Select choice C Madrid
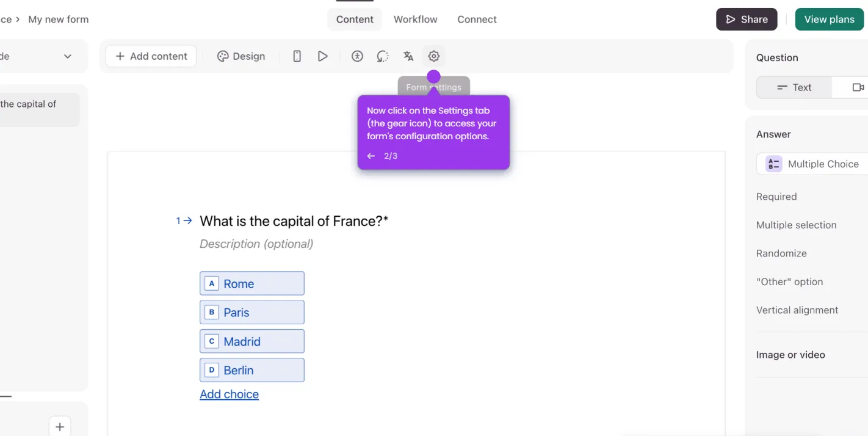868x436 pixels. (x=252, y=341)
